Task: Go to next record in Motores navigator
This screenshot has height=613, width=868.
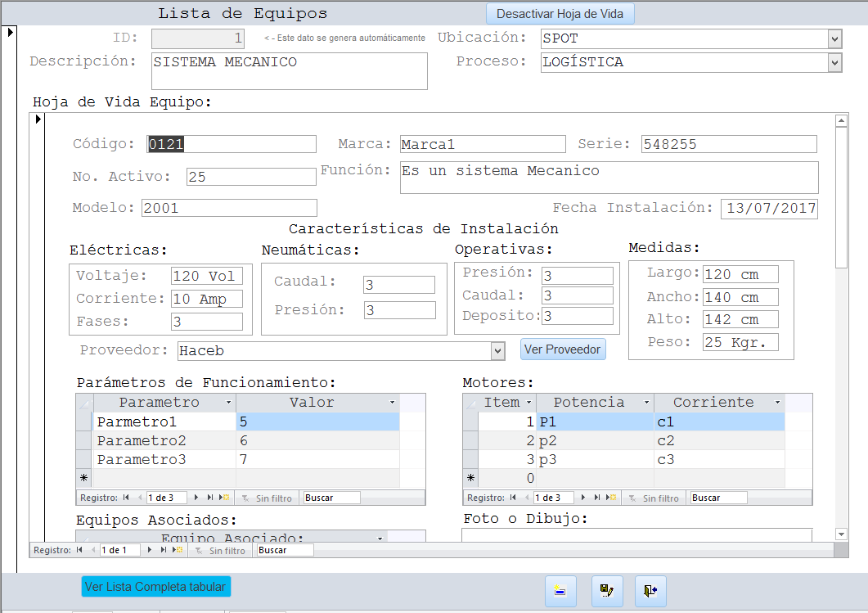Action: click(x=582, y=498)
